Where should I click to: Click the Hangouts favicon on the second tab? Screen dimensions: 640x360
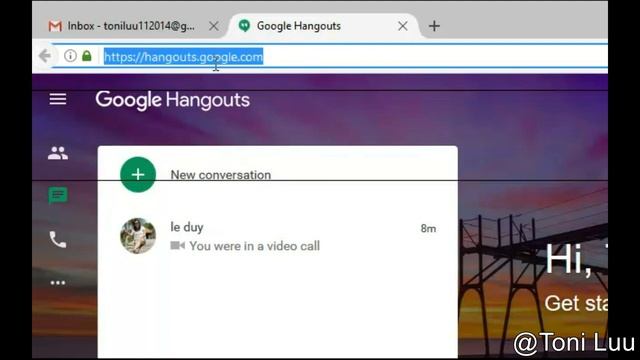pyautogui.click(x=244, y=26)
